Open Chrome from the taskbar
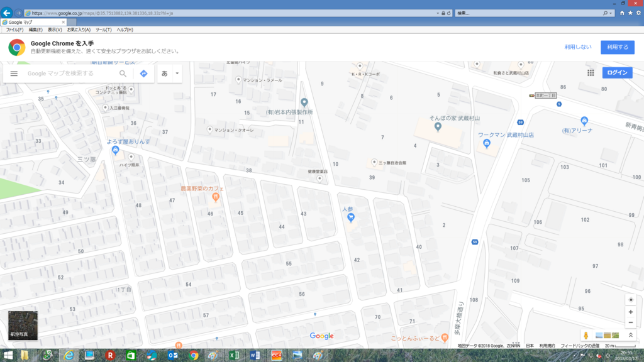Screen dimensions: 644x362 click(194, 356)
